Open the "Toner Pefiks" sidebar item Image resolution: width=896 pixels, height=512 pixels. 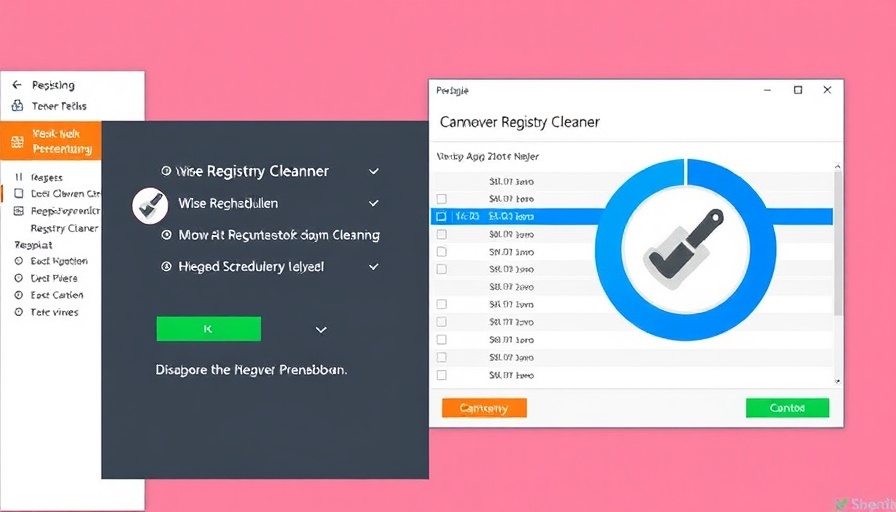(59, 106)
